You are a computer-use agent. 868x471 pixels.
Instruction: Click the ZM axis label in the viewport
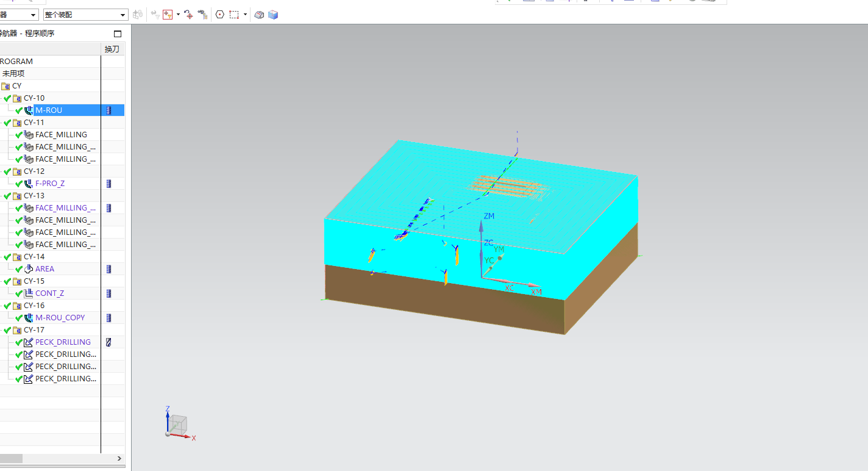pos(489,217)
